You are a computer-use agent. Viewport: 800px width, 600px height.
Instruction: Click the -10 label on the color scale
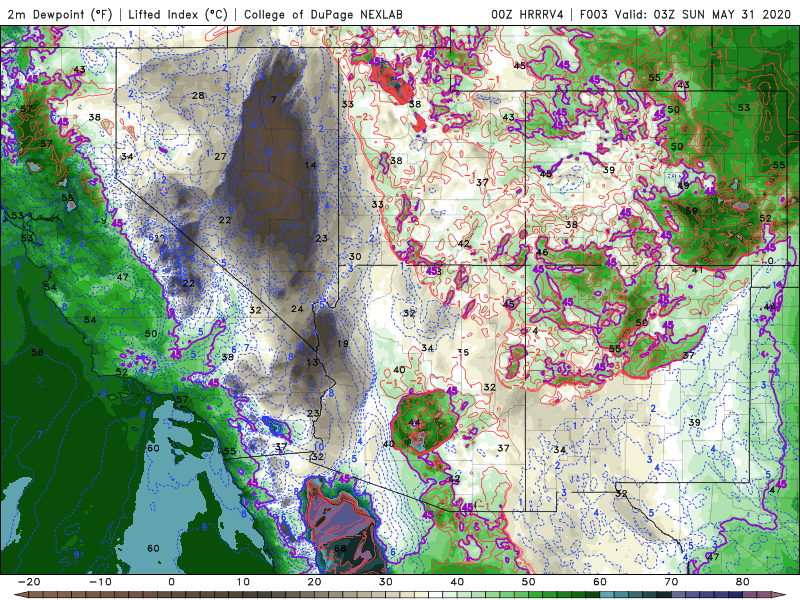100,582
